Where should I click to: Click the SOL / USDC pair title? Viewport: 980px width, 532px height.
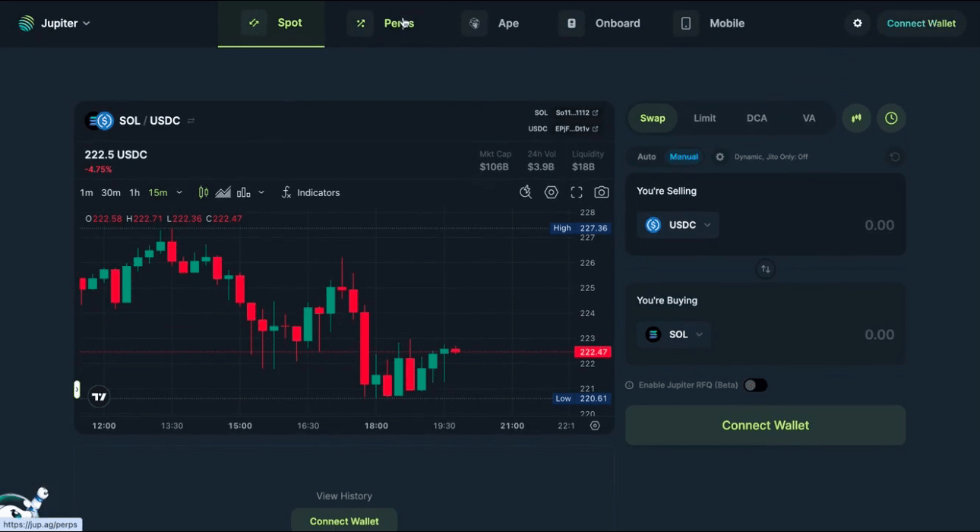tap(150, 121)
